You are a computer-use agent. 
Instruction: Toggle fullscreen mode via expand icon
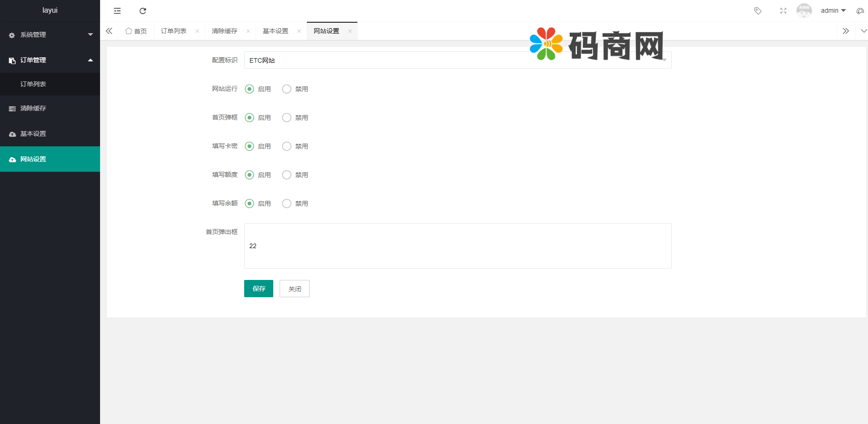783,10
